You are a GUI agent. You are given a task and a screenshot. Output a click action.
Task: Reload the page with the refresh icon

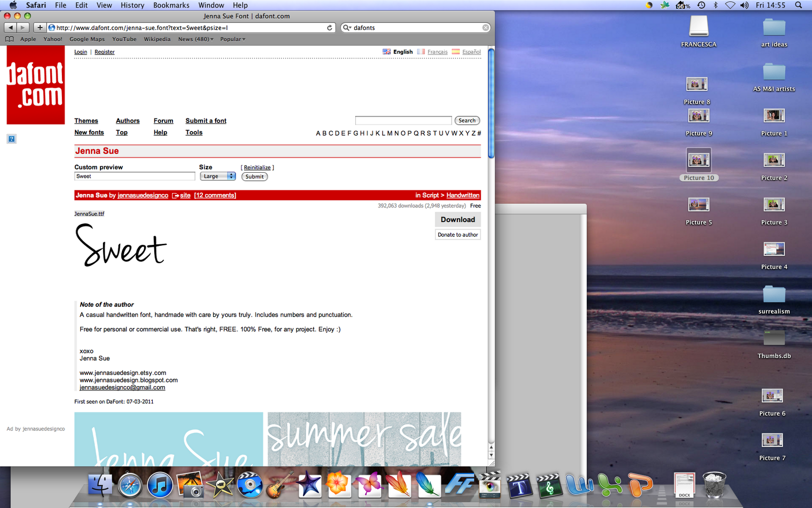pyautogui.click(x=330, y=28)
